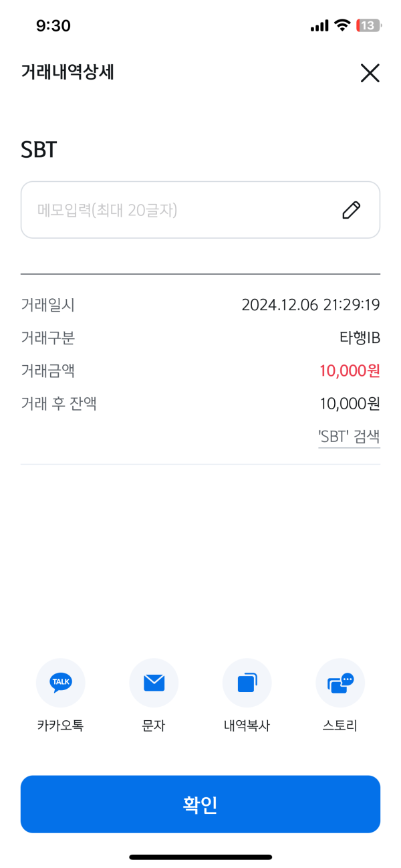Tap the 거래내역상세 header title

coord(68,72)
